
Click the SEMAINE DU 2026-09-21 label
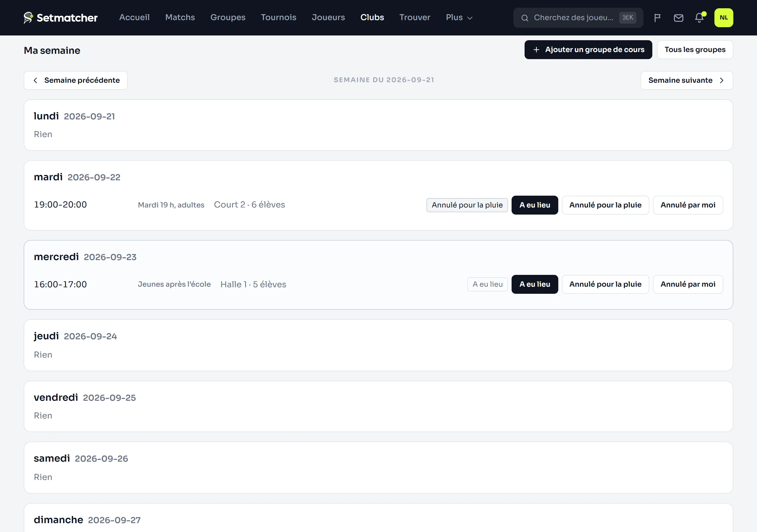(x=384, y=80)
